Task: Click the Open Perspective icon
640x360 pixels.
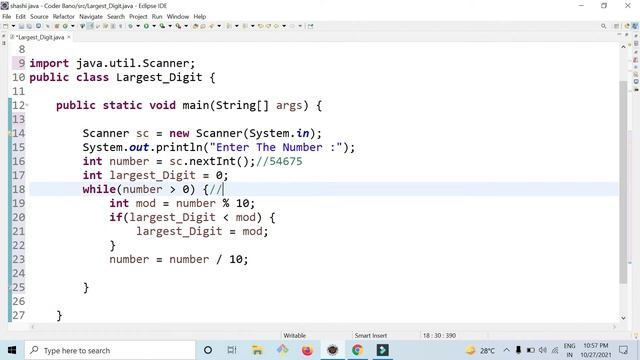Action: pos(617,26)
